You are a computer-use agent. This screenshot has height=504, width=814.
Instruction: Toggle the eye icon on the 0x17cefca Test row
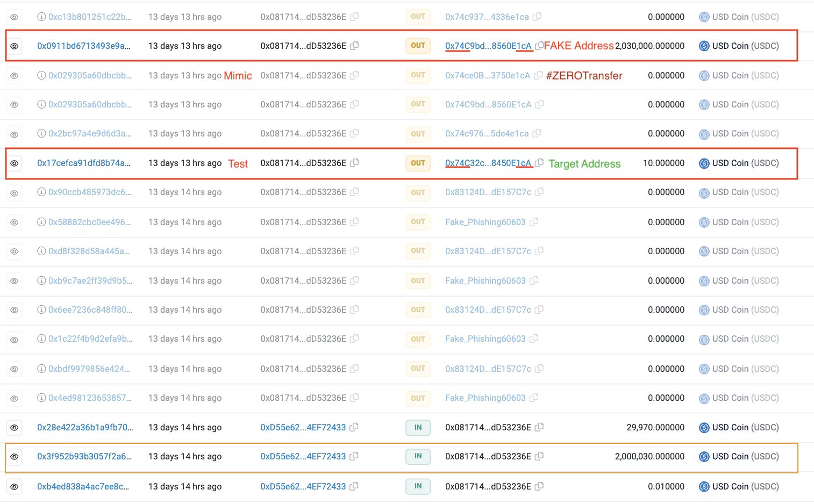click(15, 163)
